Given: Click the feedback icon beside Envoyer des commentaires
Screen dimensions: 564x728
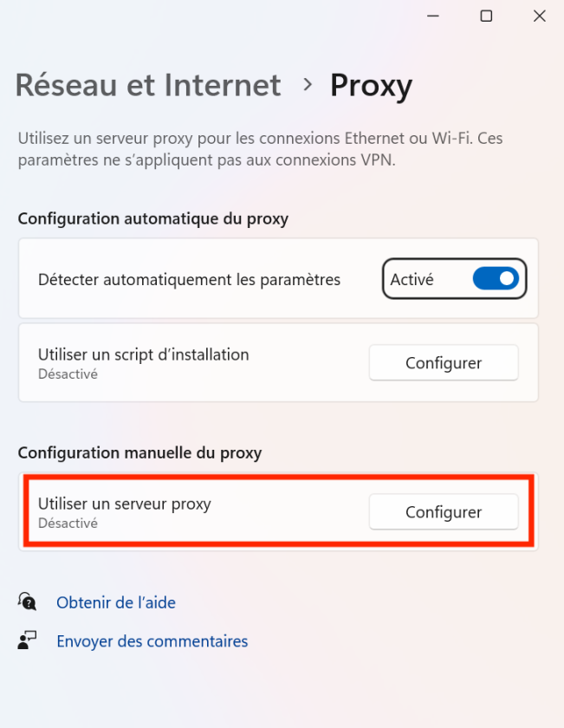Looking at the screenshot, I should pos(27,640).
